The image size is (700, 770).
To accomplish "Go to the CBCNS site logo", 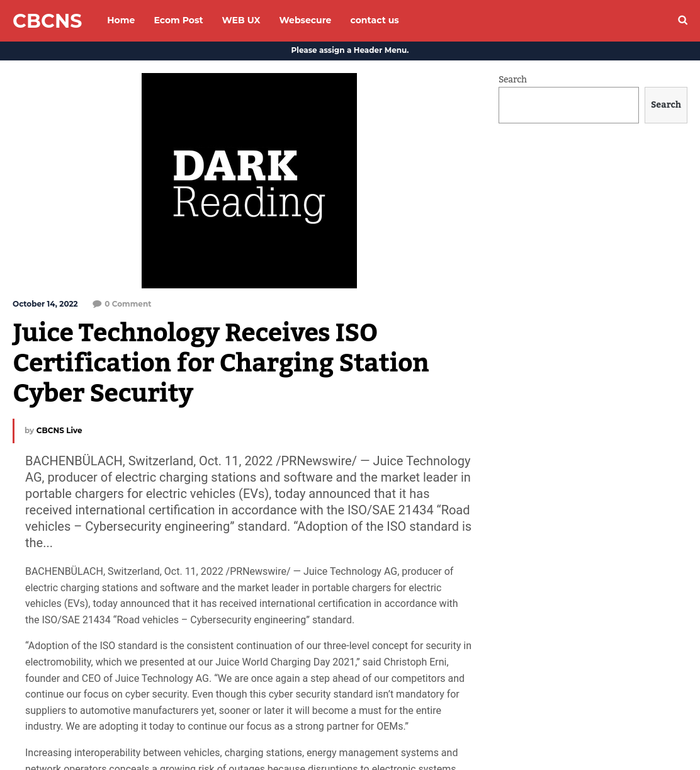I will pyautogui.click(x=47, y=21).
